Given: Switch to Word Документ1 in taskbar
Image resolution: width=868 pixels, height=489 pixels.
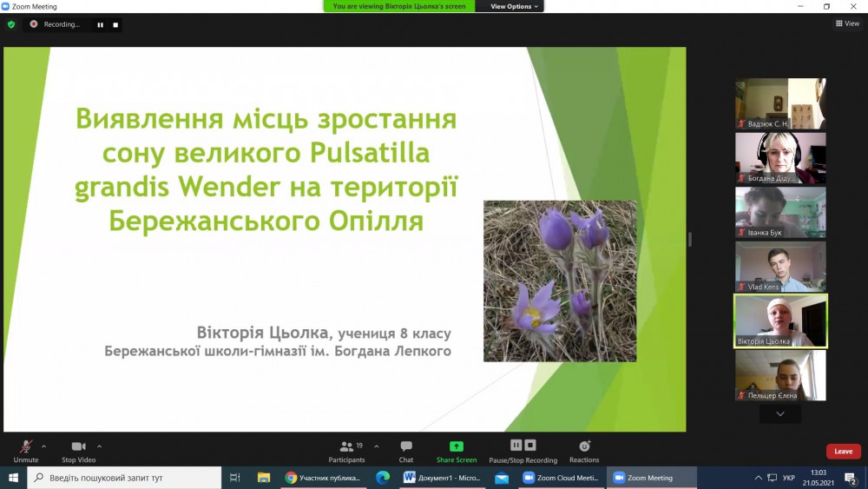Looking at the screenshot, I should click(442, 478).
